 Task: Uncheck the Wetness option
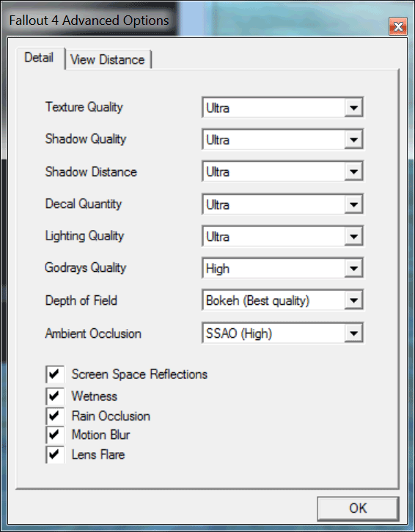tap(55, 396)
